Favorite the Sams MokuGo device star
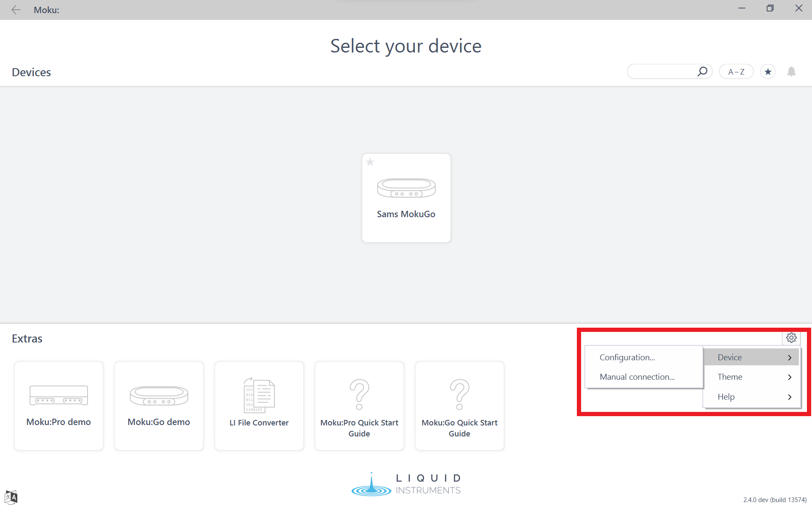The height and width of the screenshot is (508, 812). (x=370, y=162)
